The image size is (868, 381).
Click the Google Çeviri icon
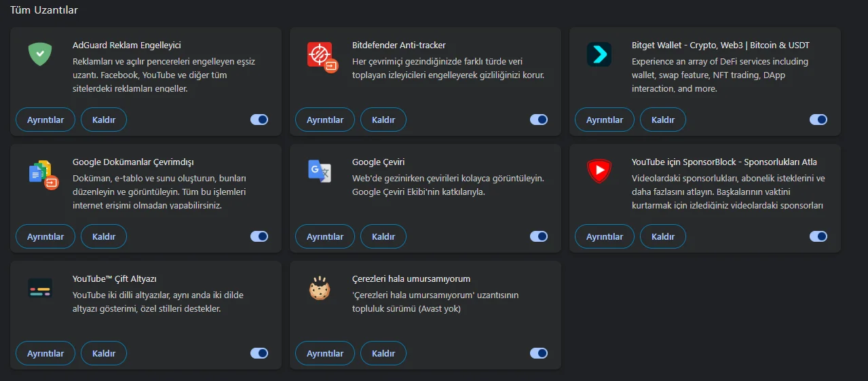(320, 171)
